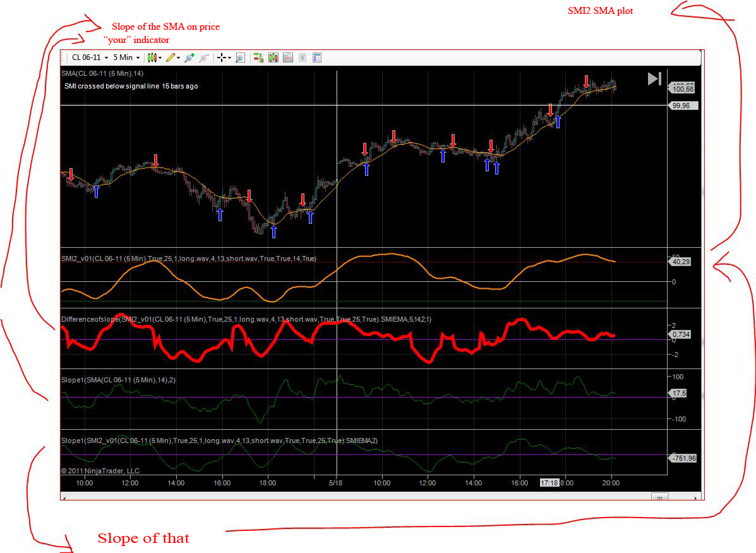Click the 0,734 slope difference marker

[680, 334]
